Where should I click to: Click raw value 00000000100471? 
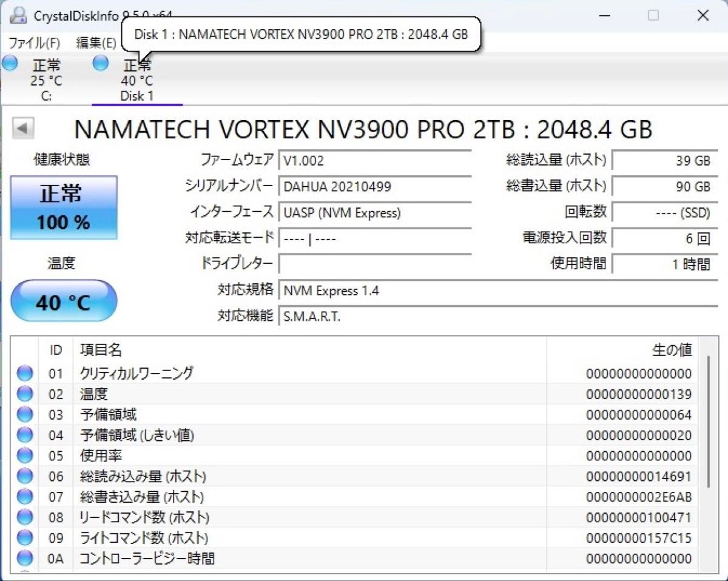click(x=639, y=518)
